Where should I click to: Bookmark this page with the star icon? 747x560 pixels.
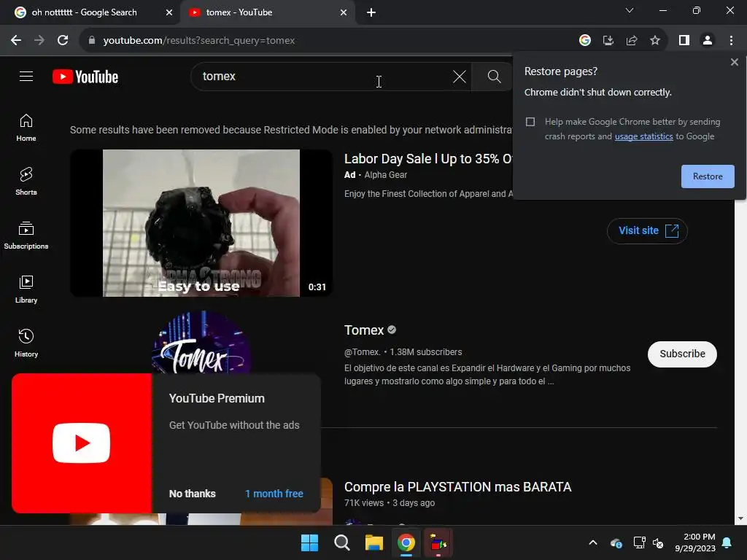(x=655, y=41)
